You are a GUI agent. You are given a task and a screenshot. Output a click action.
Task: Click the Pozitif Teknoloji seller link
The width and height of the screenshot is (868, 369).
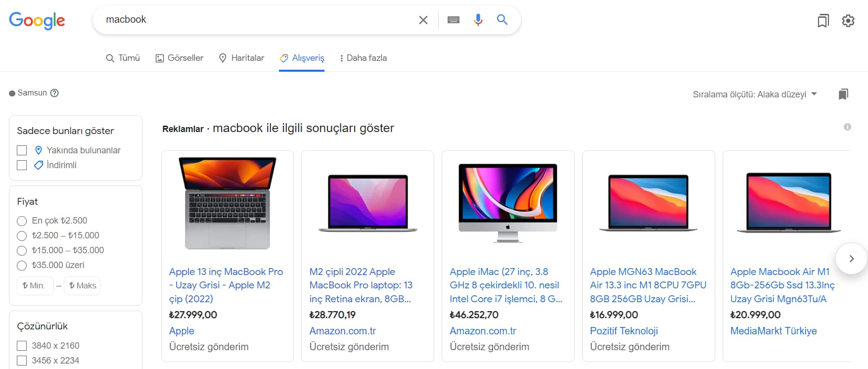(x=624, y=331)
